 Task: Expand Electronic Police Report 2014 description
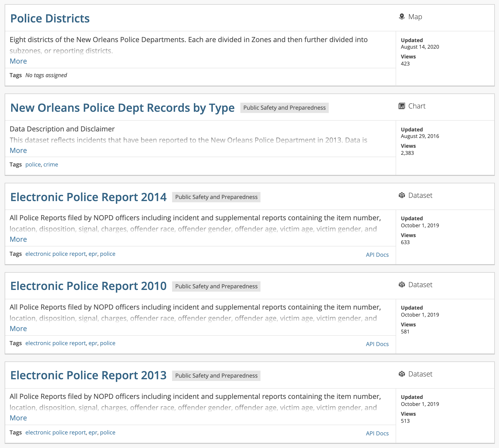18,239
